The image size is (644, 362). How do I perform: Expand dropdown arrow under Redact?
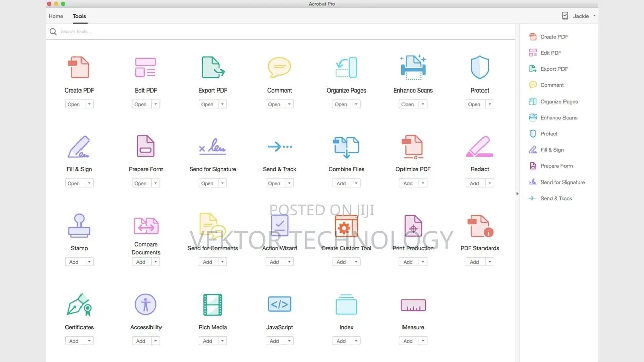(489, 183)
